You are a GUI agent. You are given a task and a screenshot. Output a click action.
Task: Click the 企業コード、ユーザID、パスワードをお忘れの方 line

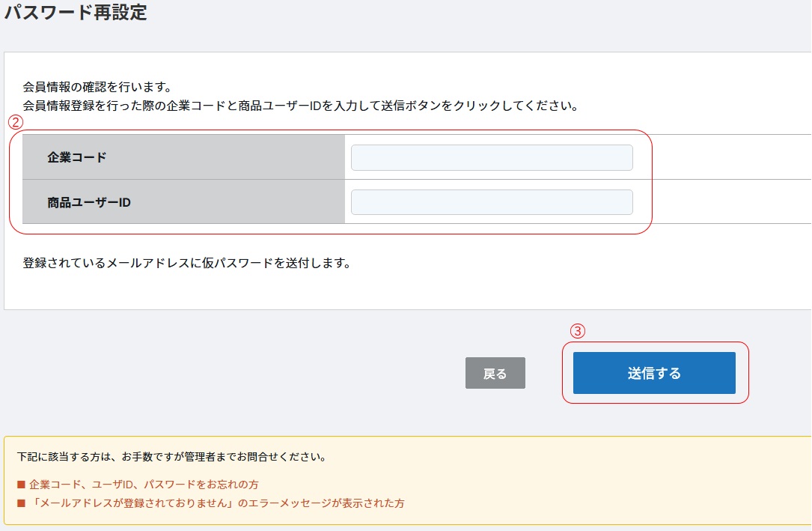[144, 485]
